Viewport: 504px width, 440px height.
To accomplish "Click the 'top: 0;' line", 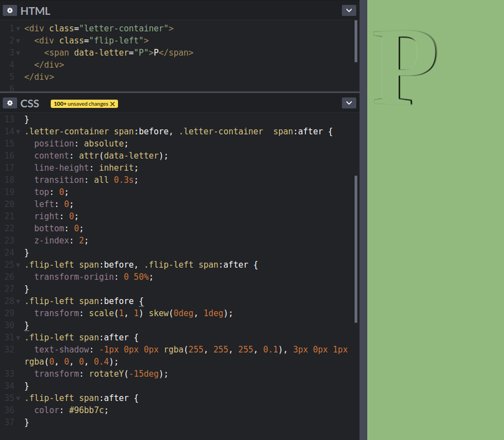I will [x=51, y=192].
